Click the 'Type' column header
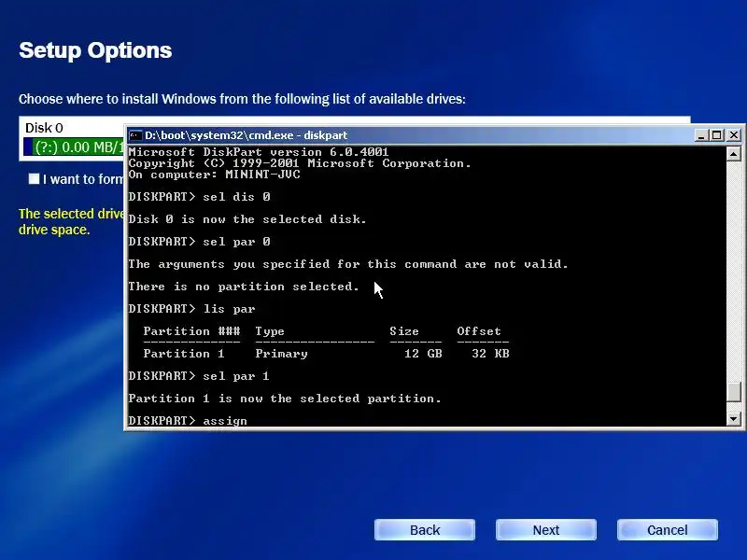Image resolution: width=747 pixels, height=560 pixels. point(270,331)
